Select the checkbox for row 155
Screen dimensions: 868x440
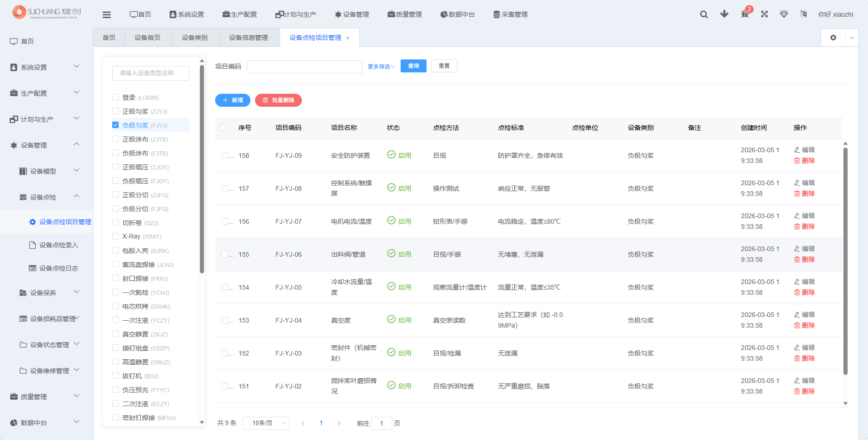(x=225, y=254)
